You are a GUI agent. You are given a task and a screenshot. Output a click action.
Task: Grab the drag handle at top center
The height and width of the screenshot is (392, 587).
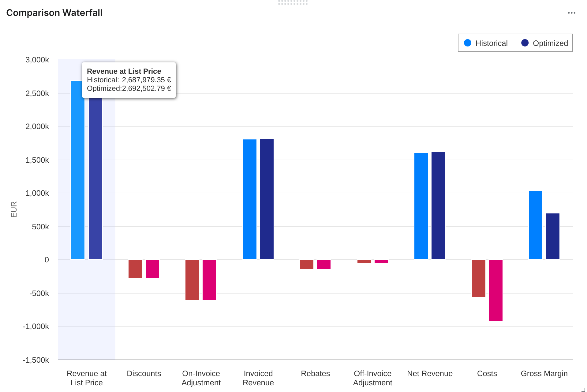pyautogui.click(x=293, y=3)
